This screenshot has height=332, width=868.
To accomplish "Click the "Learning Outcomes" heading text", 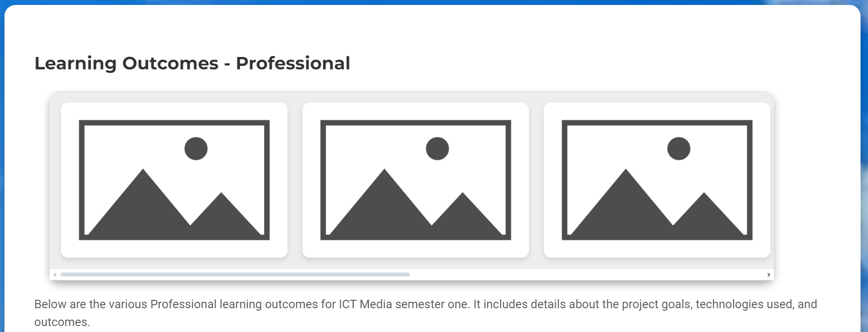I will (x=126, y=63).
